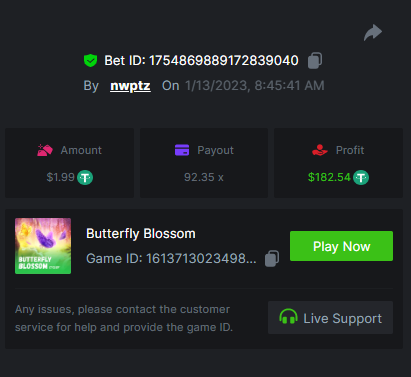This screenshot has width=411, height=377.
Task: Click the Amount money bag icon
Action: click(45, 150)
